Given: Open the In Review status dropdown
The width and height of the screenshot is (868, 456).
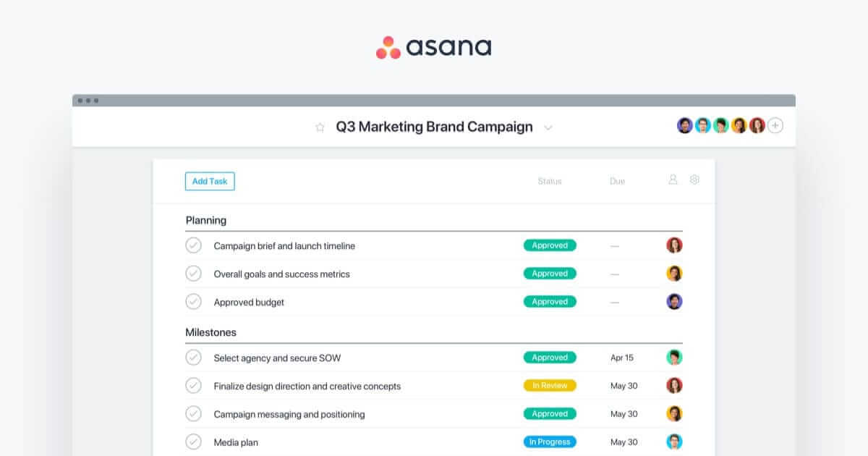Looking at the screenshot, I should 550,386.
